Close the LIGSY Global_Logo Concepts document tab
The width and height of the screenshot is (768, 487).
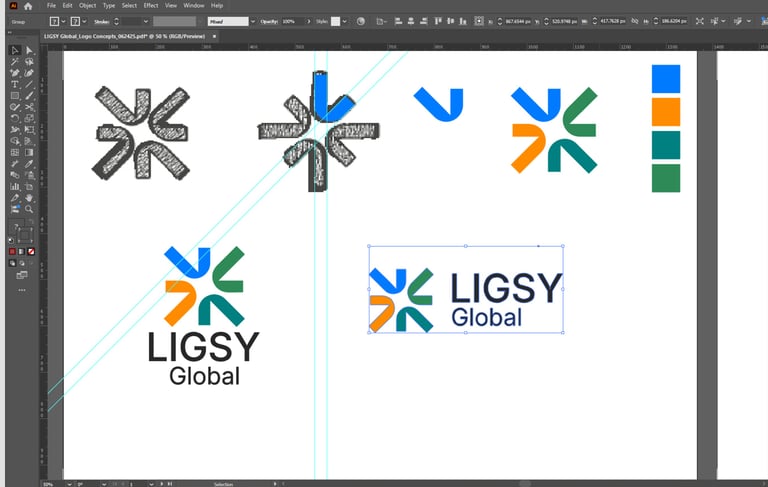point(214,36)
